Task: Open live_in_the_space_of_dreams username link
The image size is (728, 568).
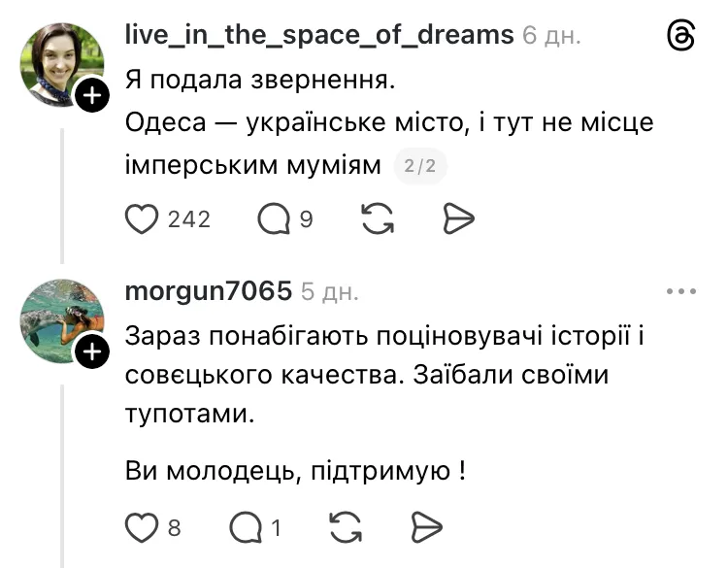Action: (x=319, y=35)
